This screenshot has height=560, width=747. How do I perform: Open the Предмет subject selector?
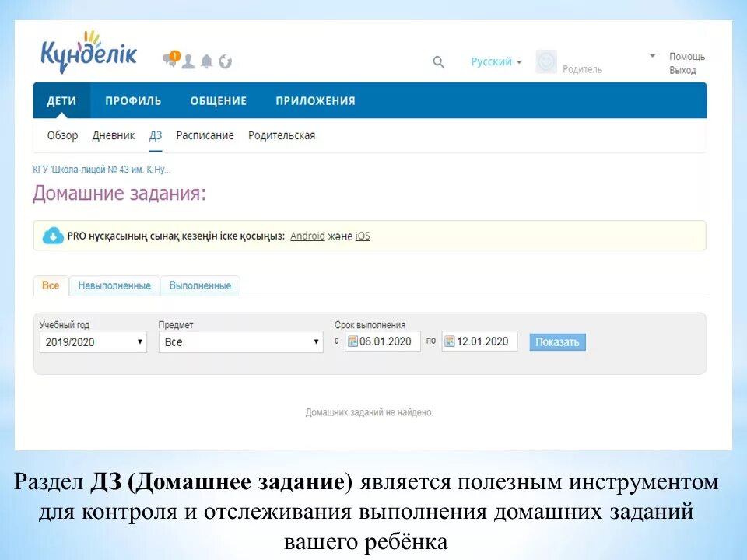240,341
